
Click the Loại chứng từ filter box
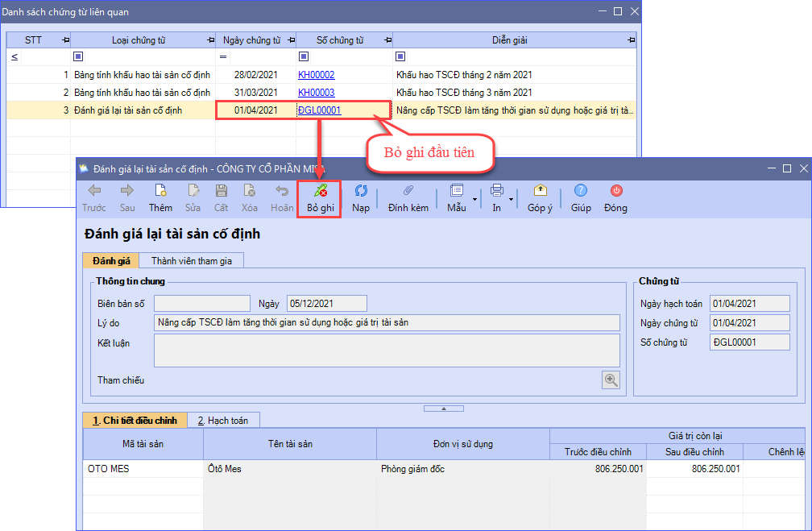click(x=77, y=56)
